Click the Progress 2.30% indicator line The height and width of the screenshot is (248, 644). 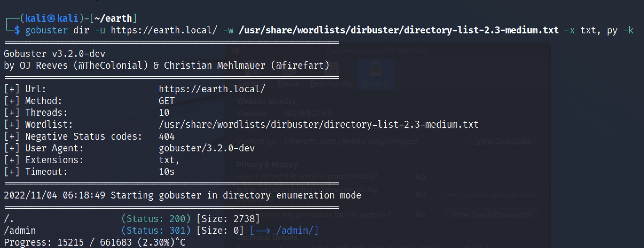pyautogui.click(x=95, y=242)
